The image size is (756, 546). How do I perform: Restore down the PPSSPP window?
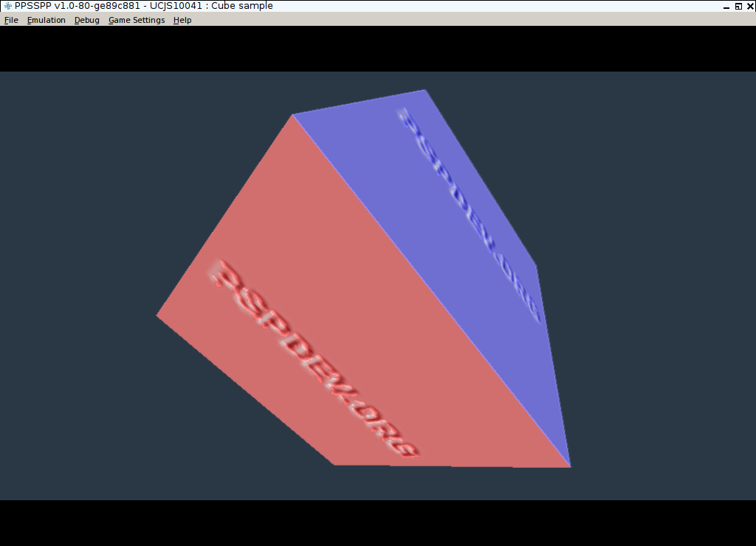point(738,6)
